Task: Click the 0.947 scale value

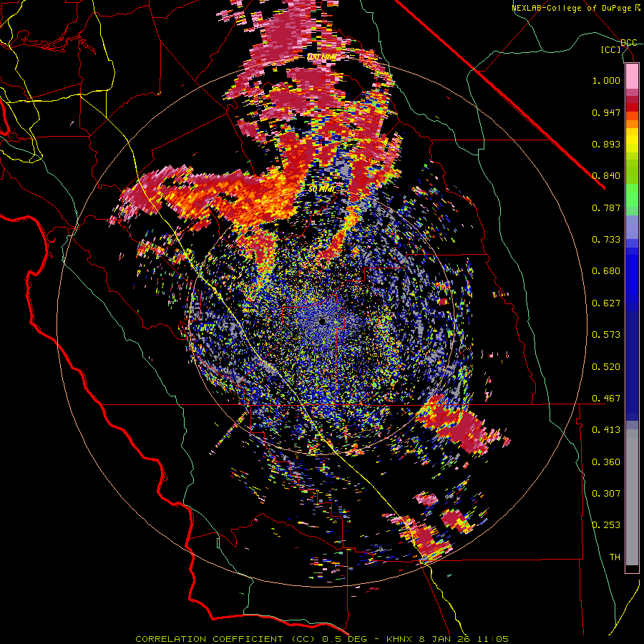Action: click(x=606, y=112)
